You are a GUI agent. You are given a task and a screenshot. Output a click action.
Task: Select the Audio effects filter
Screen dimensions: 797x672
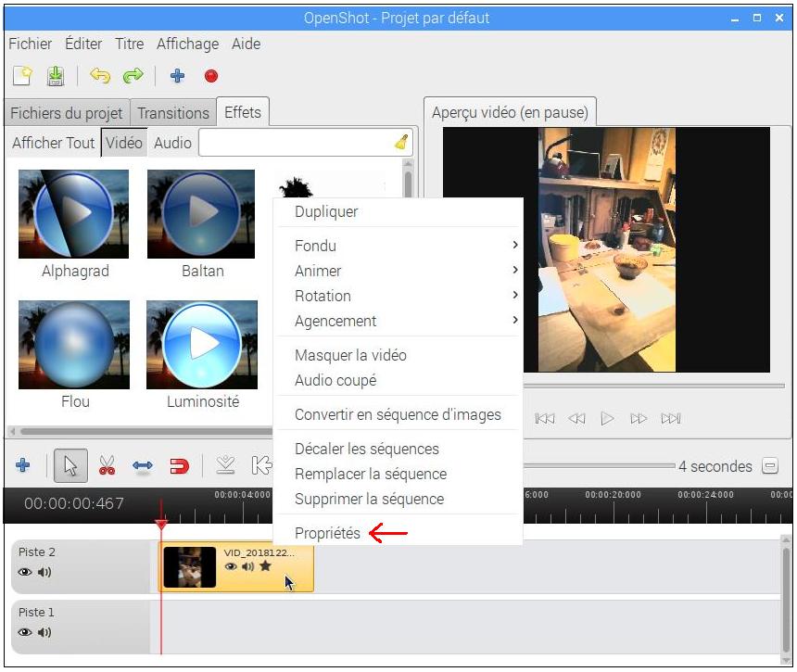[x=172, y=143]
